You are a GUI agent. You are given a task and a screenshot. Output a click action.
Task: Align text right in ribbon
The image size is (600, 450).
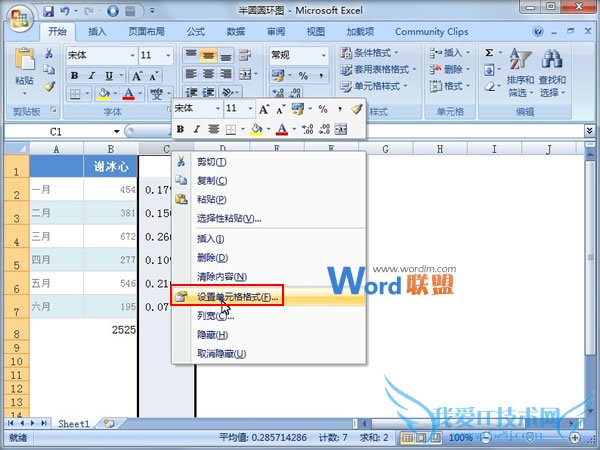tap(226, 74)
